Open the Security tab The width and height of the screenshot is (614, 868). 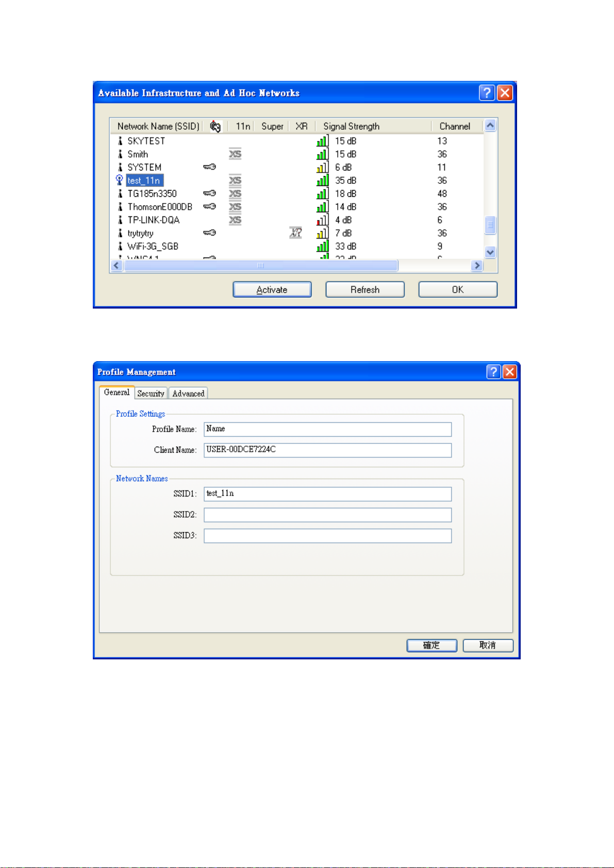[x=151, y=394]
